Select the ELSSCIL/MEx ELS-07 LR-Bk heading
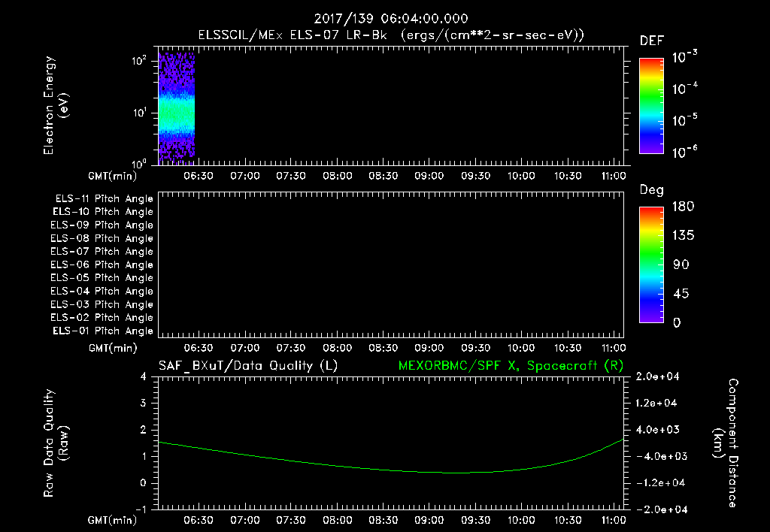 click(293, 35)
